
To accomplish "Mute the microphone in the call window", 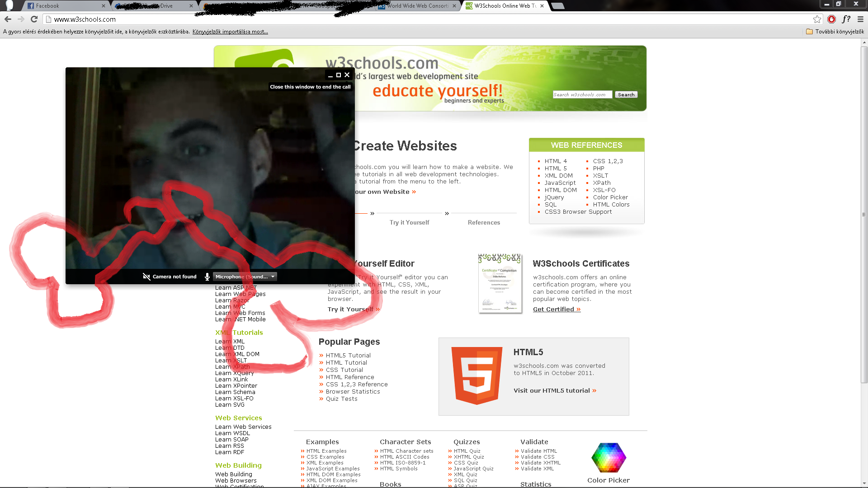I will coord(207,277).
